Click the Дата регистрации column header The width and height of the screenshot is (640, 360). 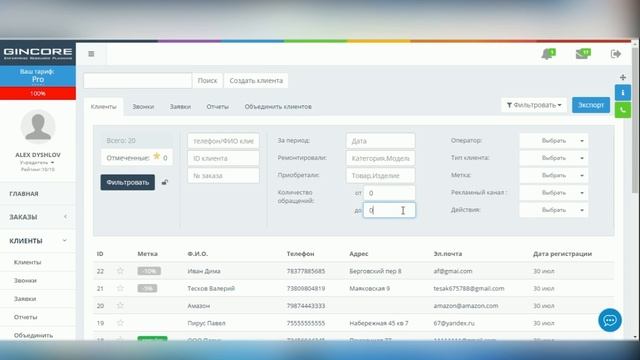click(x=562, y=253)
